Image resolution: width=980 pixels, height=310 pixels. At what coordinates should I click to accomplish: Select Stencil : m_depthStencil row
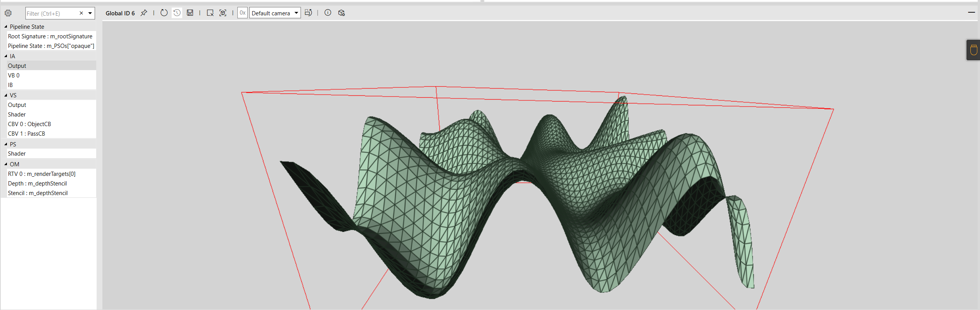[51, 193]
